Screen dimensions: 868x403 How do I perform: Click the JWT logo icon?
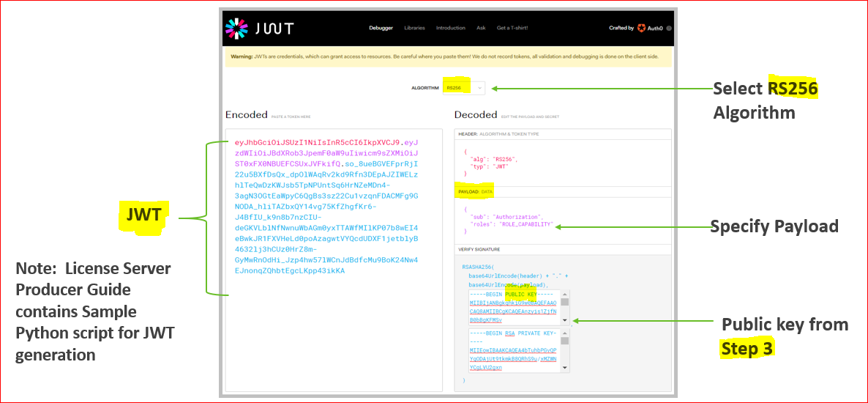237,28
